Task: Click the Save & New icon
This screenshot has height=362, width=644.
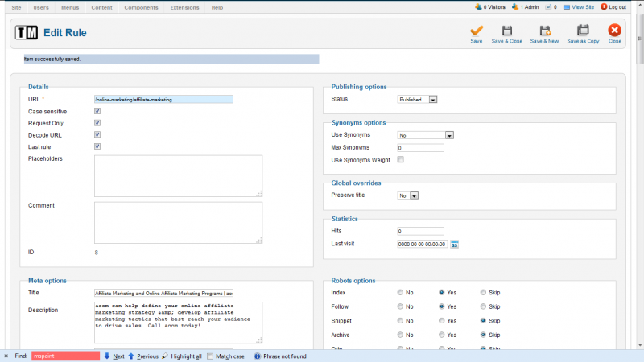Action: coord(544,31)
